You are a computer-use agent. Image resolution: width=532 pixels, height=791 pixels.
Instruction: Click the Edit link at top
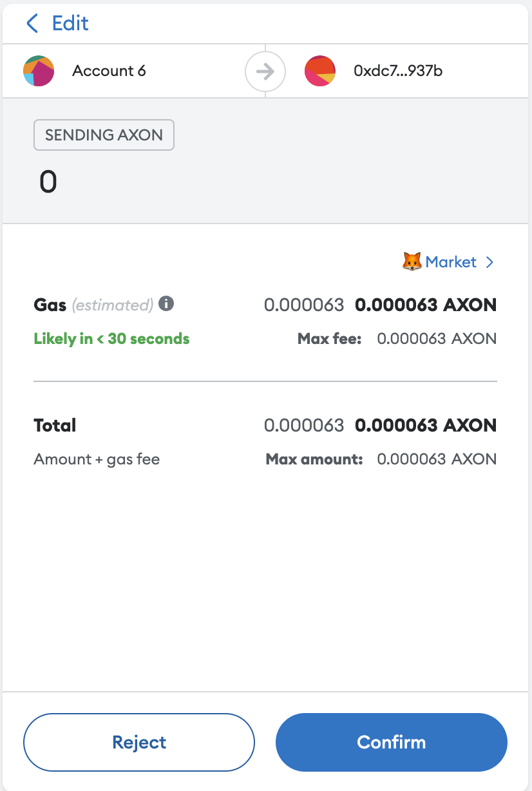click(x=70, y=24)
